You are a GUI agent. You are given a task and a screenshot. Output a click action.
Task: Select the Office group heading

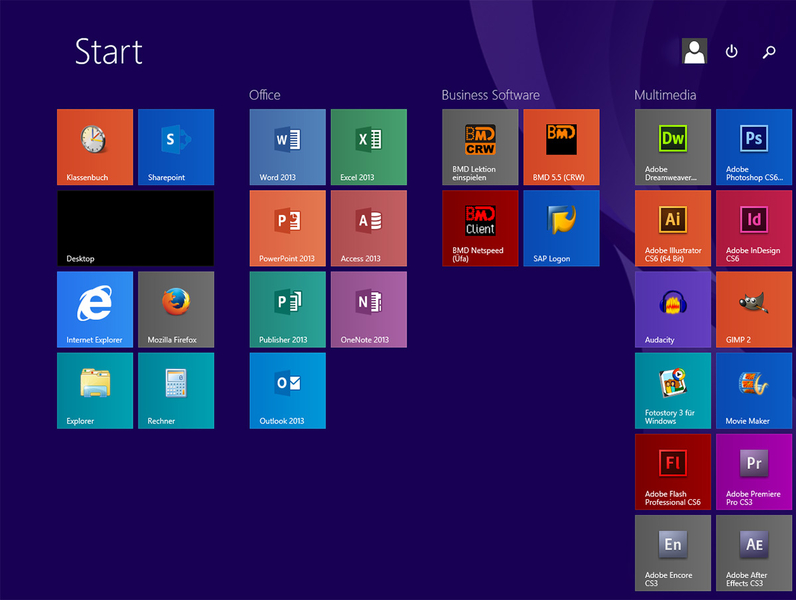(264, 95)
